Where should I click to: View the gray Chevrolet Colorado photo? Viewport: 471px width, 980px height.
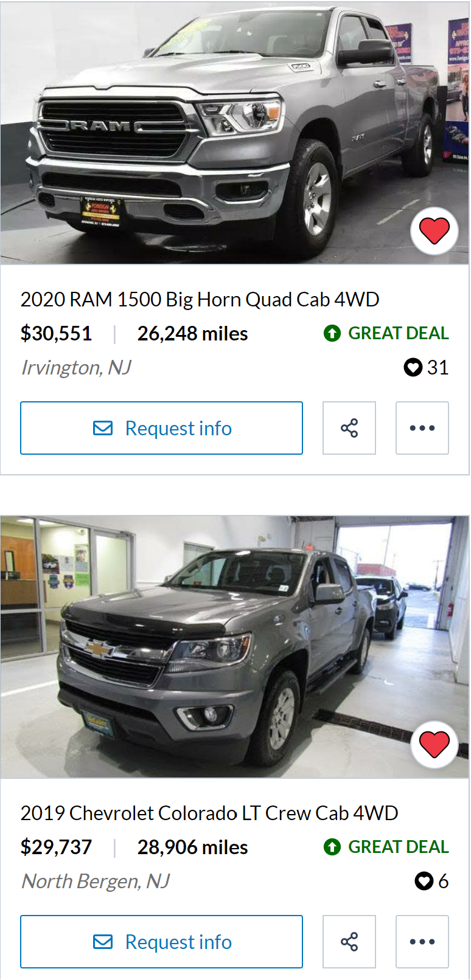coord(235,647)
